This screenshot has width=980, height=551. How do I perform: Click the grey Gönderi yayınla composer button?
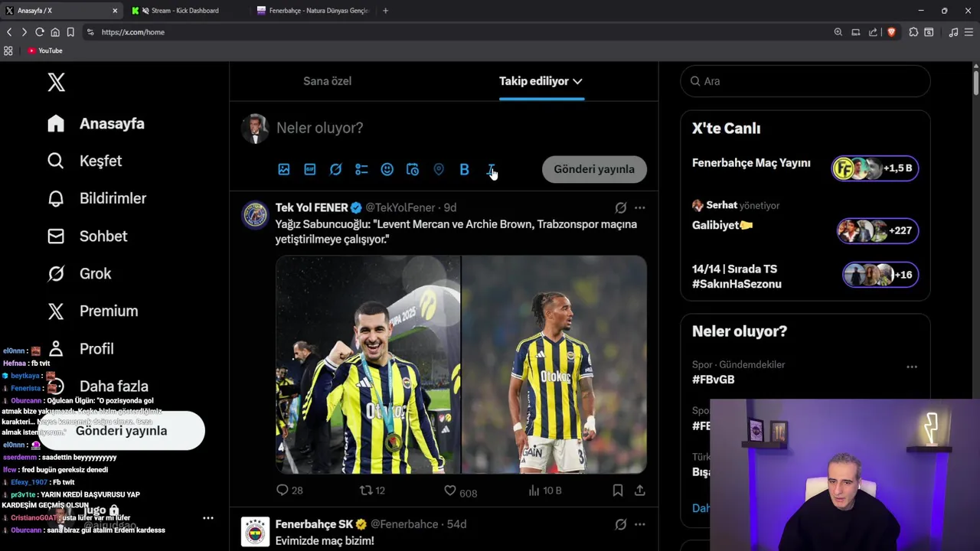coord(594,170)
